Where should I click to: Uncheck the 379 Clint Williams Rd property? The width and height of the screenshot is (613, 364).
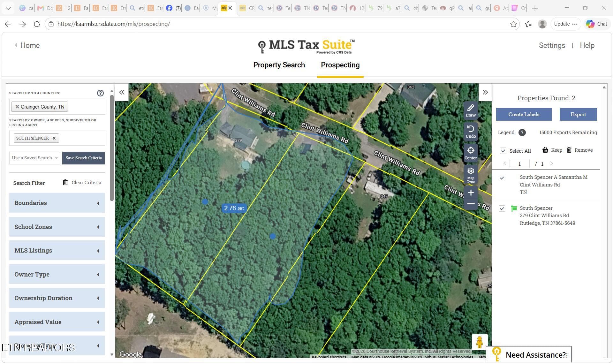(x=502, y=209)
